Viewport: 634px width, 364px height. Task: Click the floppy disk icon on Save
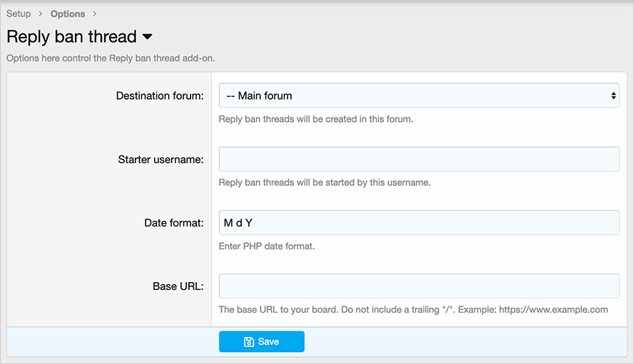click(249, 342)
